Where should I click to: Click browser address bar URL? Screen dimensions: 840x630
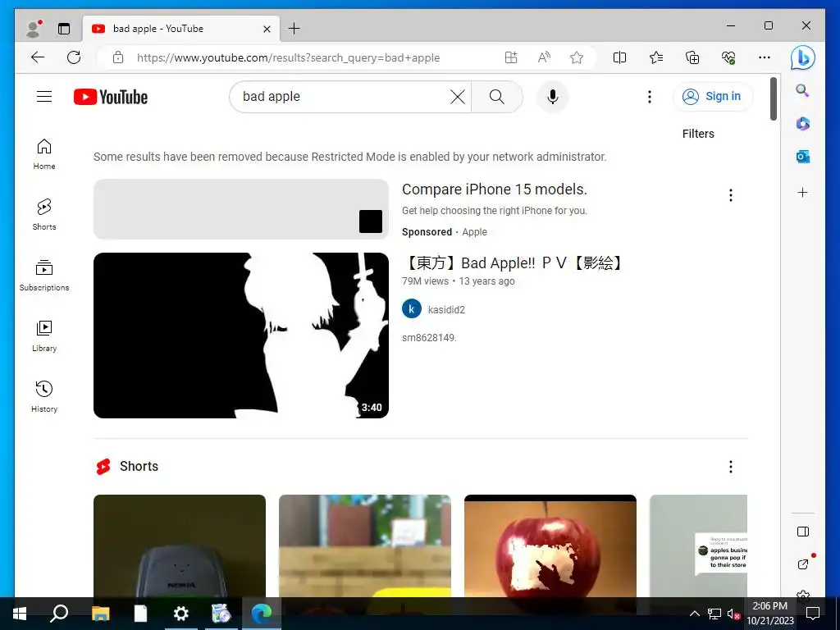pyautogui.click(x=288, y=58)
